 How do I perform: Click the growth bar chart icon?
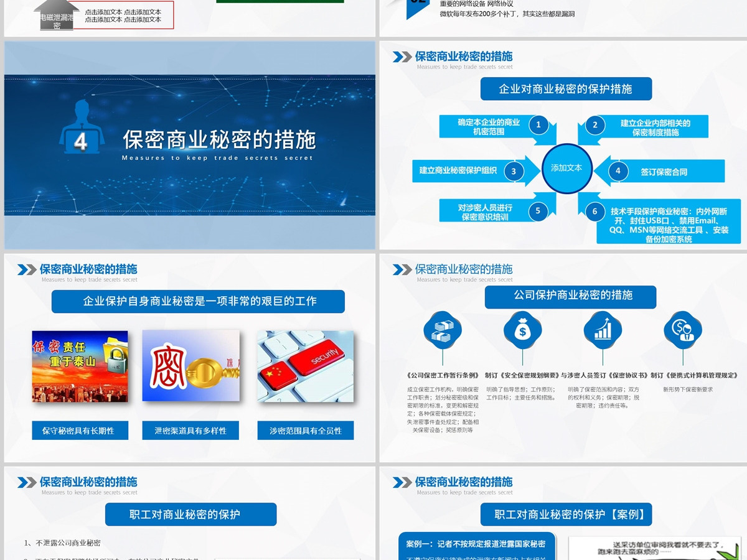[603, 330]
